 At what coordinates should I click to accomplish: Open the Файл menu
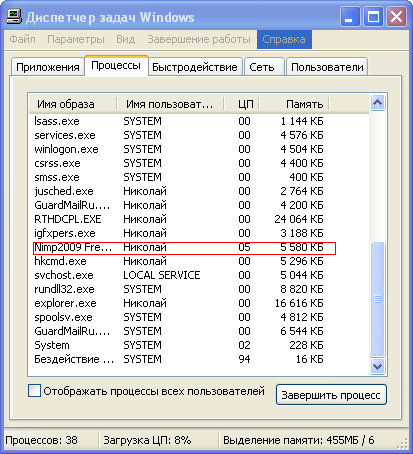pos(22,39)
